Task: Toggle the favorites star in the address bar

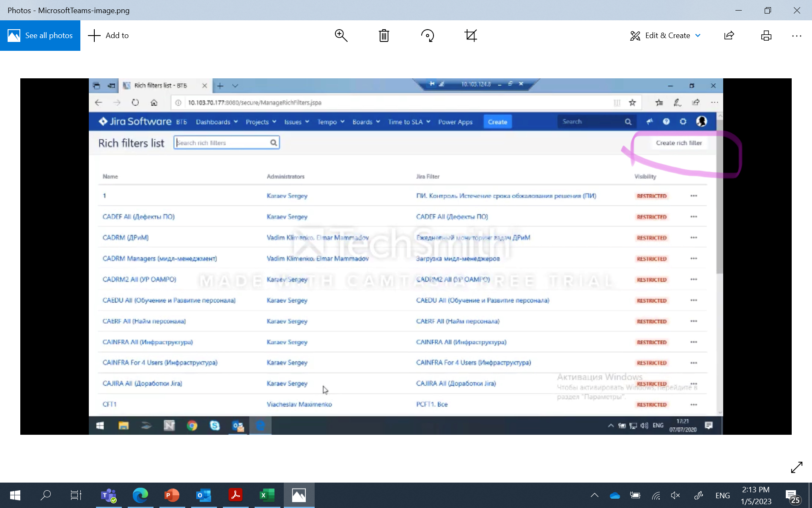Action: (x=632, y=102)
